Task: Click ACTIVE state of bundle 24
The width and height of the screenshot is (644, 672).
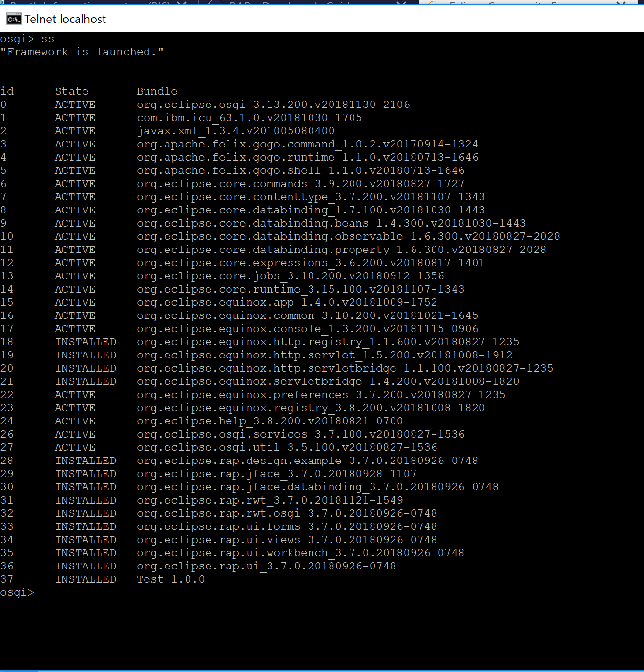Action: click(75, 421)
